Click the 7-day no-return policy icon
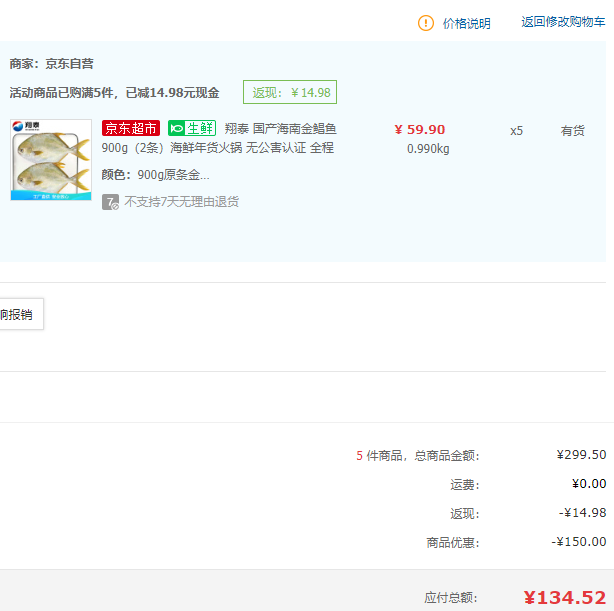 coord(111,202)
